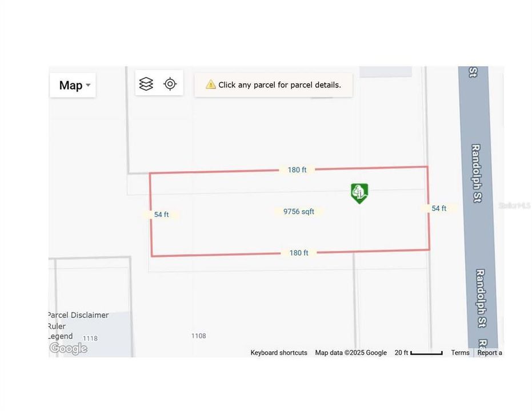The width and height of the screenshot is (532, 411).
Task: Enable location tracking with the crosshair control
Action: 170,83
